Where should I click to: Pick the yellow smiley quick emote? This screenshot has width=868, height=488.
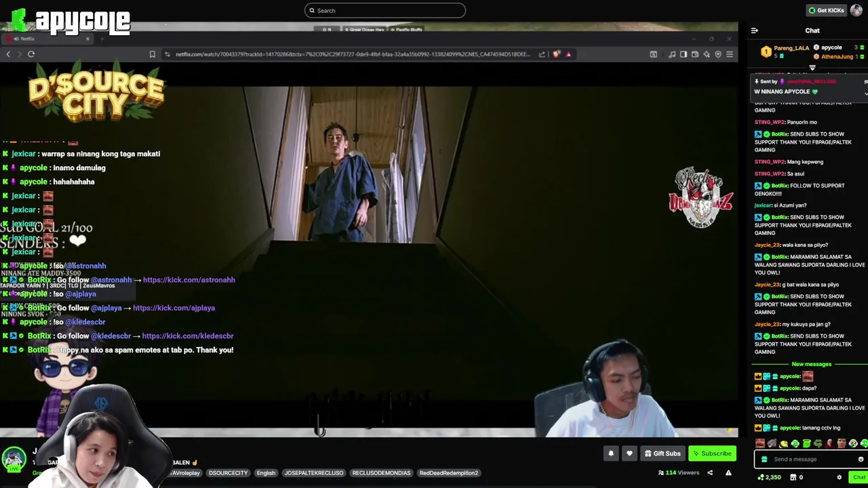[x=783, y=444]
